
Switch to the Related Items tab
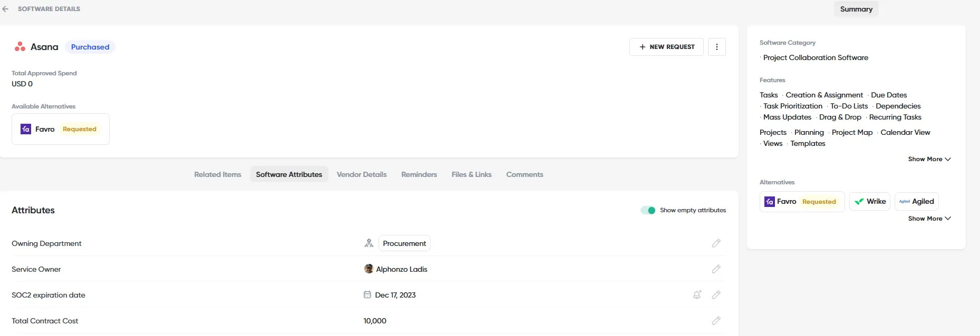(x=218, y=174)
